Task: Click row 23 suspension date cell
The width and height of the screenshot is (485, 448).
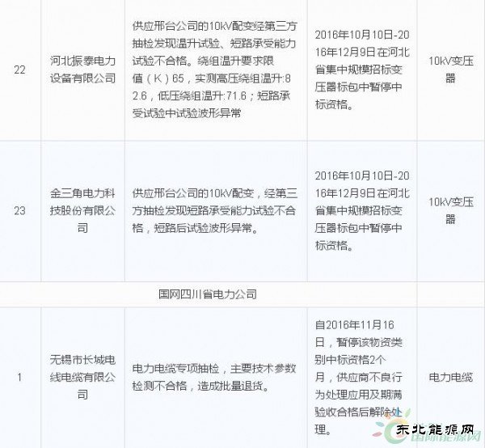Action: 361,211
